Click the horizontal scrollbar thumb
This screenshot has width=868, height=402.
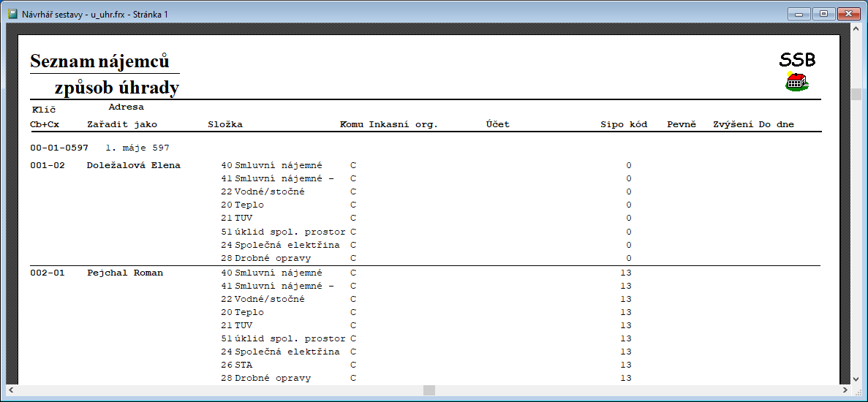point(429,390)
